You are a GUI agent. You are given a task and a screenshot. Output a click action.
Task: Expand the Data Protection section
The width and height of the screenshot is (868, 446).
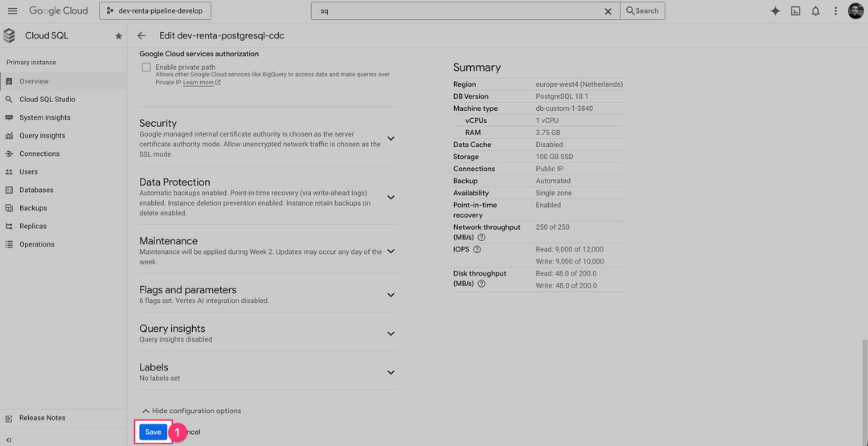pos(391,197)
